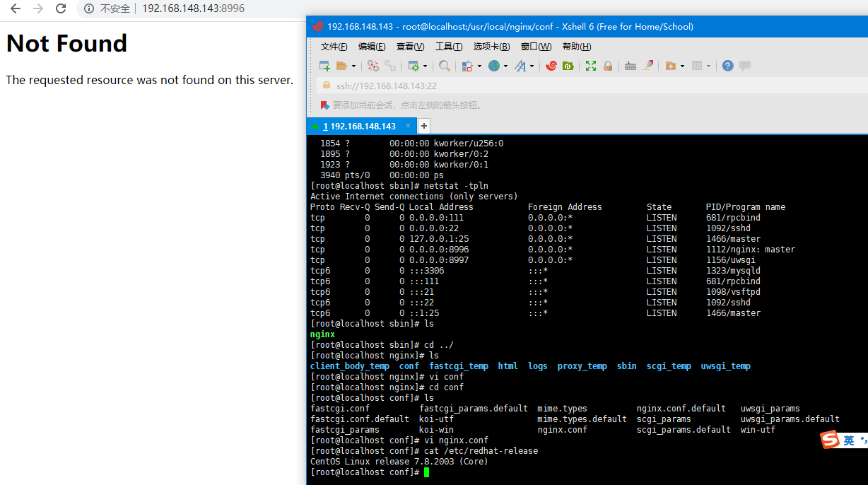
Task: Click 'CentOS Linux release 7.8.2003 (Core)' line
Action: 399,462
